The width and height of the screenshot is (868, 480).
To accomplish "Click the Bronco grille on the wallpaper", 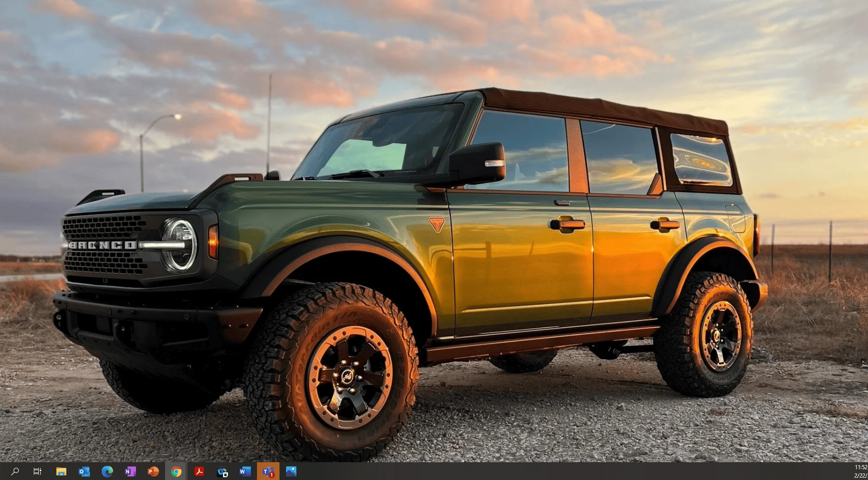I will click(x=104, y=245).
